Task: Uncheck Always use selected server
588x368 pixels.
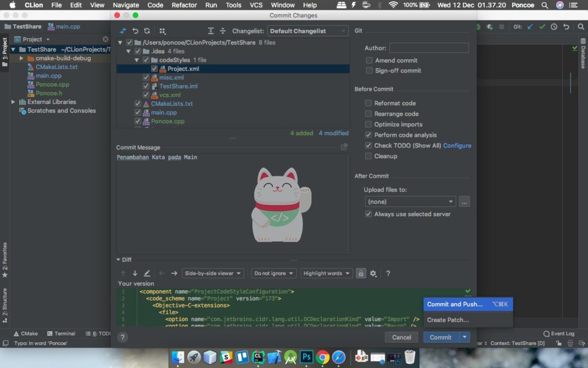Action: point(368,214)
